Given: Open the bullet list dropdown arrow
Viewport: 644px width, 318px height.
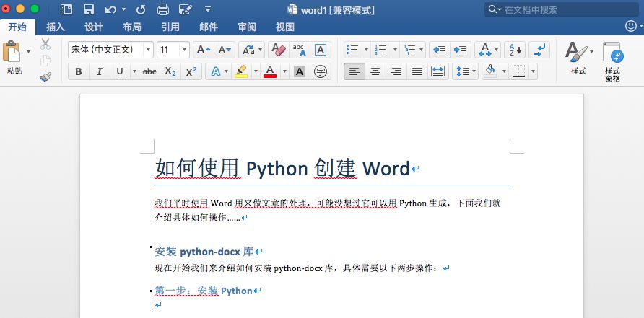Looking at the screenshot, I should [x=366, y=50].
